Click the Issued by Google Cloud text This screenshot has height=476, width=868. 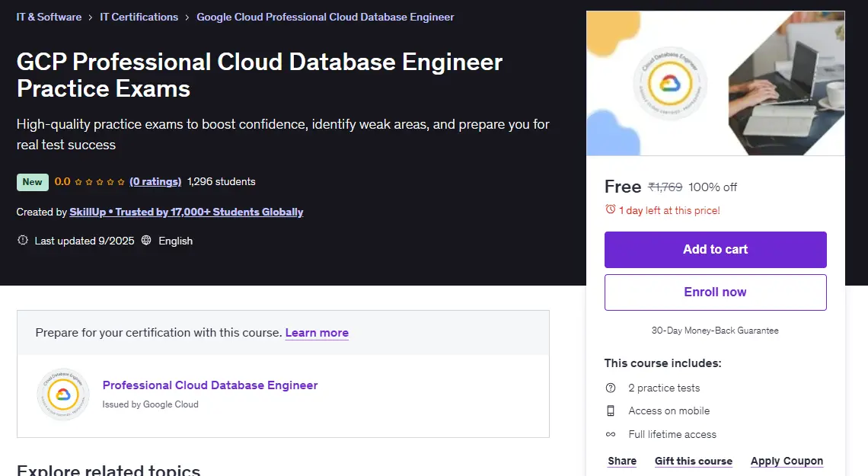(x=150, y=404)
